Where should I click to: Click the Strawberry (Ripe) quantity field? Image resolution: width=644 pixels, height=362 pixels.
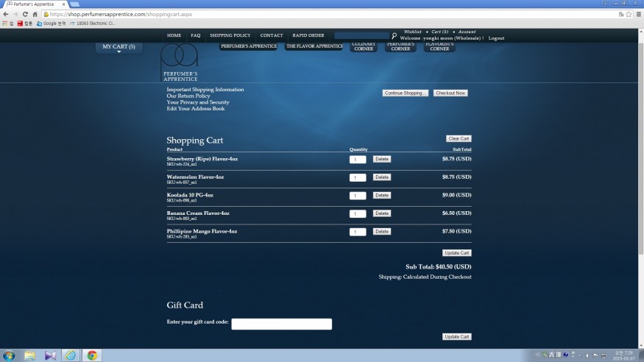(358, 160)
